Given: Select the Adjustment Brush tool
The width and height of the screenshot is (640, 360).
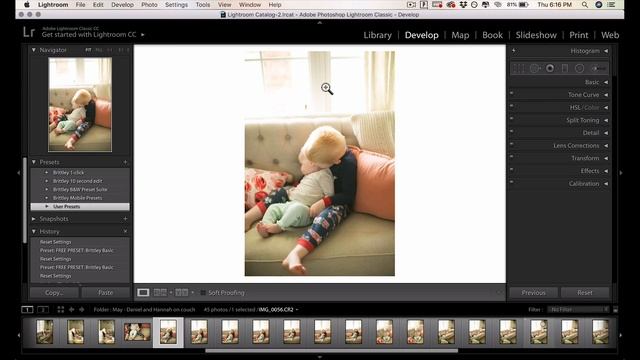Looking at the screenshot, I should [598, 68].
